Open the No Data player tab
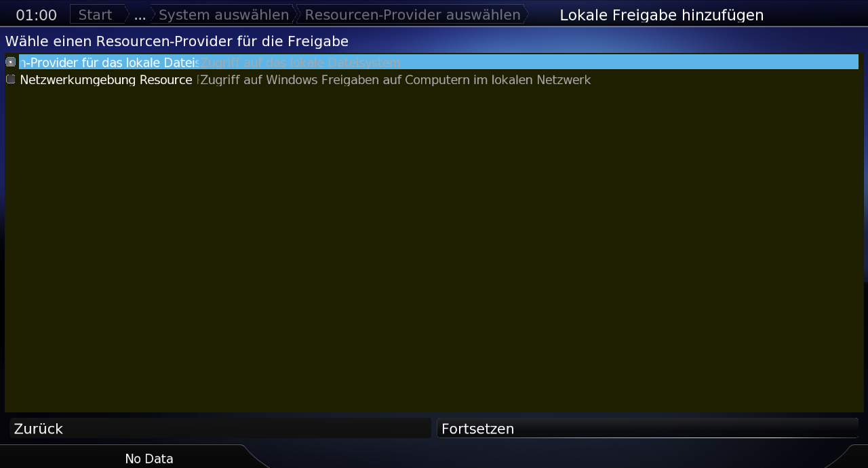The height and width of the screenshot is (468, 868). 149,459
